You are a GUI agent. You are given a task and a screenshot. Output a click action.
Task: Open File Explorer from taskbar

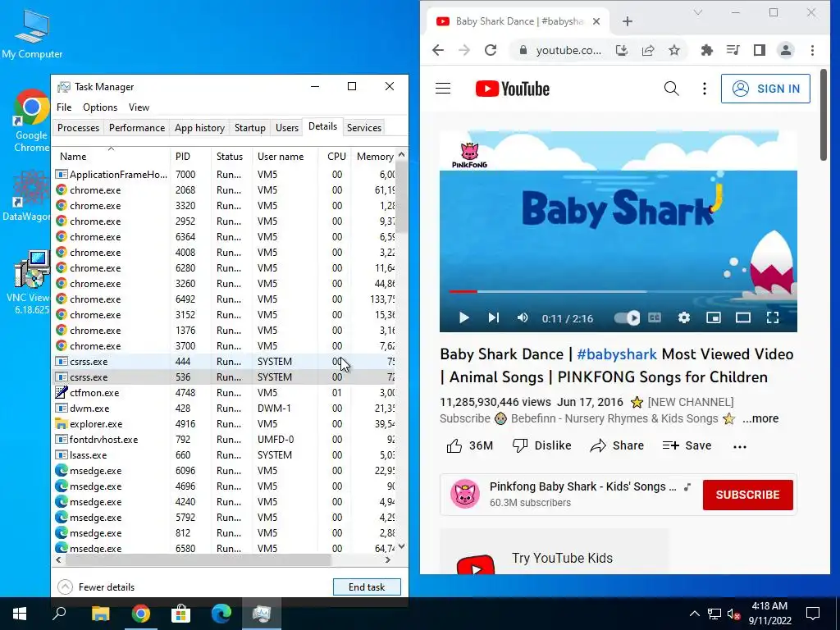tap(100, 614)
